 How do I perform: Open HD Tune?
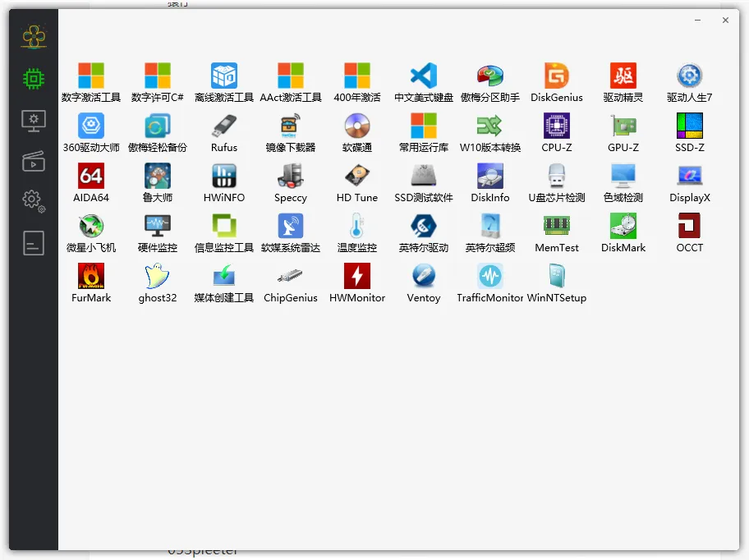pyautogui.click(x=356, y=176)
